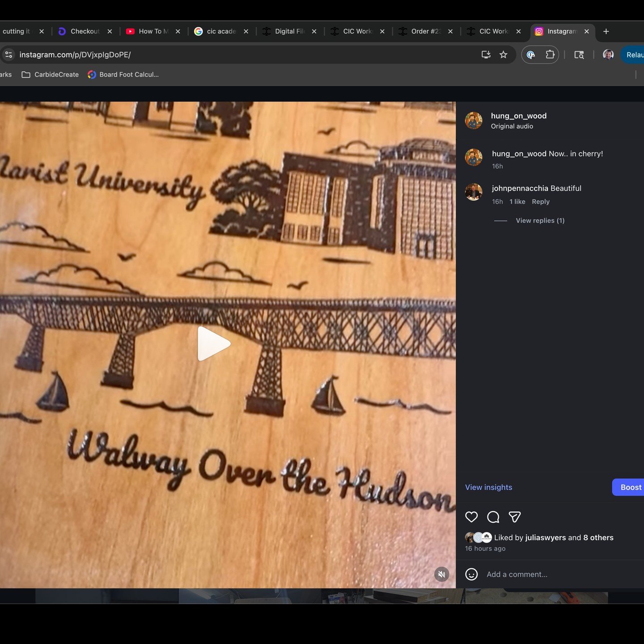Open site information icon in address bar

[8, 55]
